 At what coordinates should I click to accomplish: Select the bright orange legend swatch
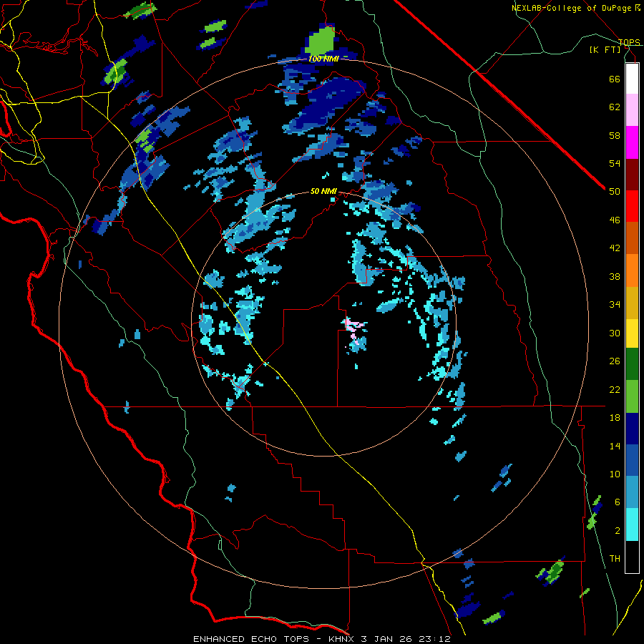click(x=632, y=270)
